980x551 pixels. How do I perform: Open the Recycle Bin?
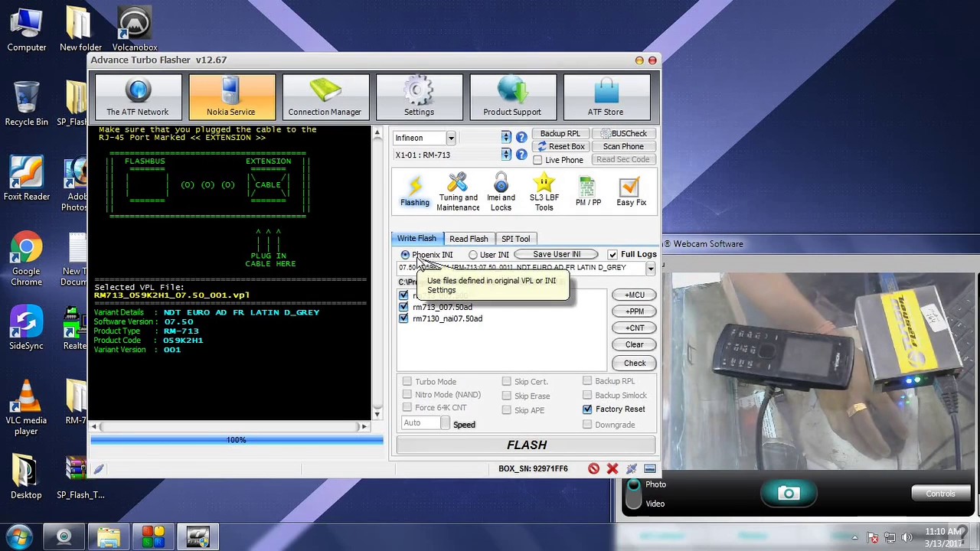(26, 104)
